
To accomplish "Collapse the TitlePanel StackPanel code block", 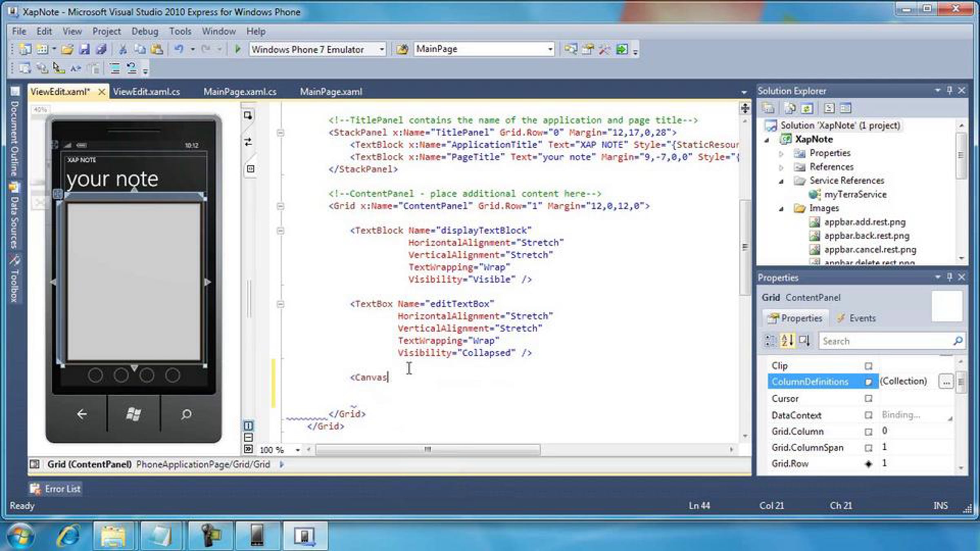I will tap(281, 133).
